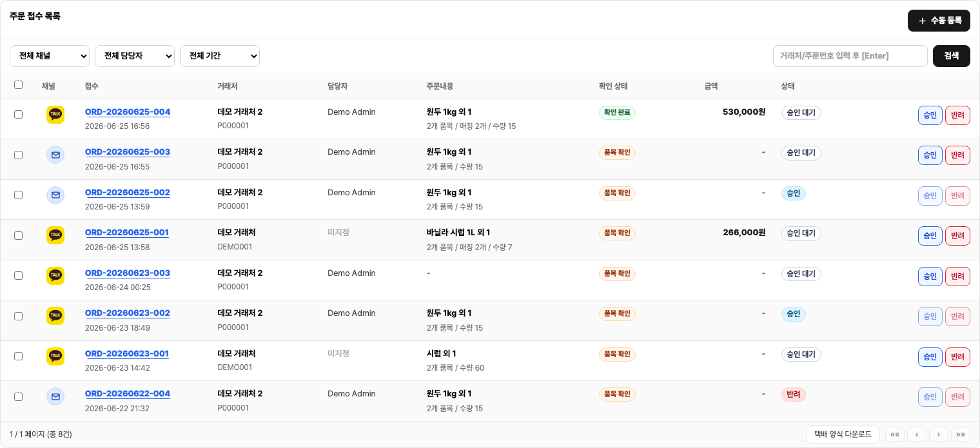980x448 pixels.
Task: Open order link ORD-20260625-003
Action: tap(128, 152)
